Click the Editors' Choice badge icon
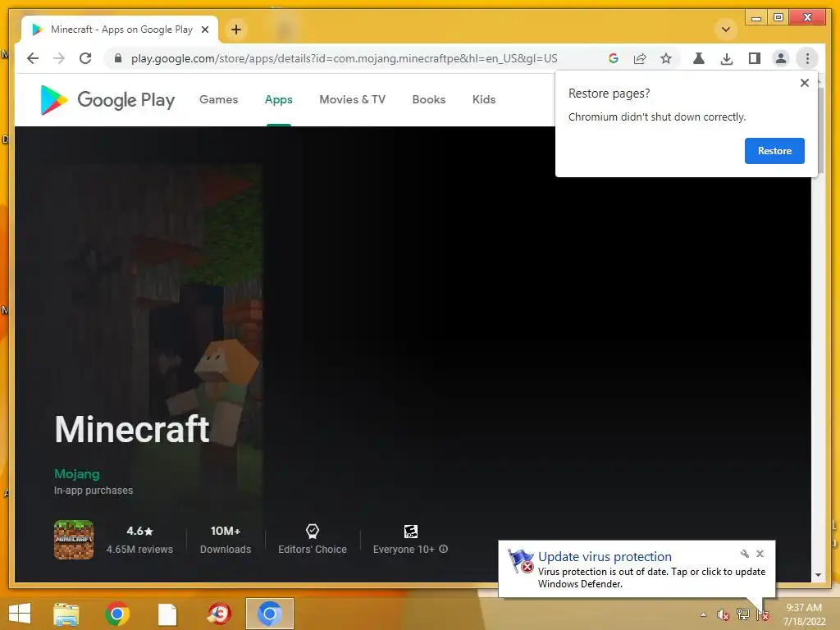This screenshot has width=840, height=630. [313, 531]
